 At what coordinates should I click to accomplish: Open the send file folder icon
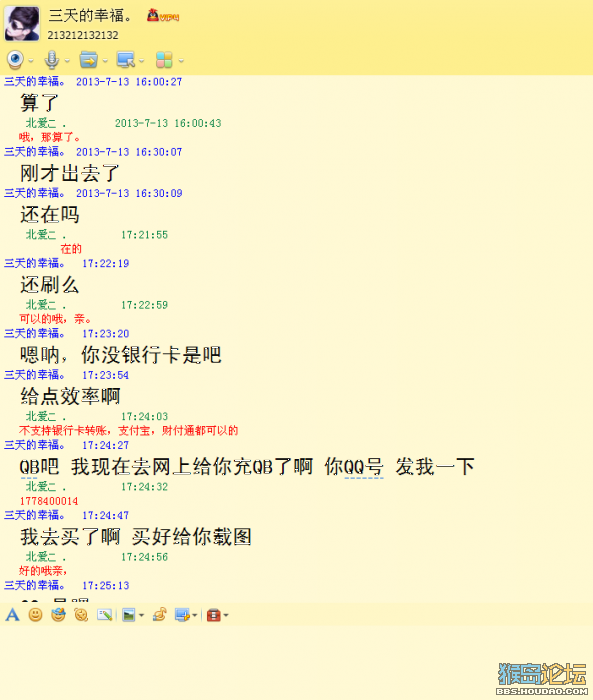pos(88,59)
